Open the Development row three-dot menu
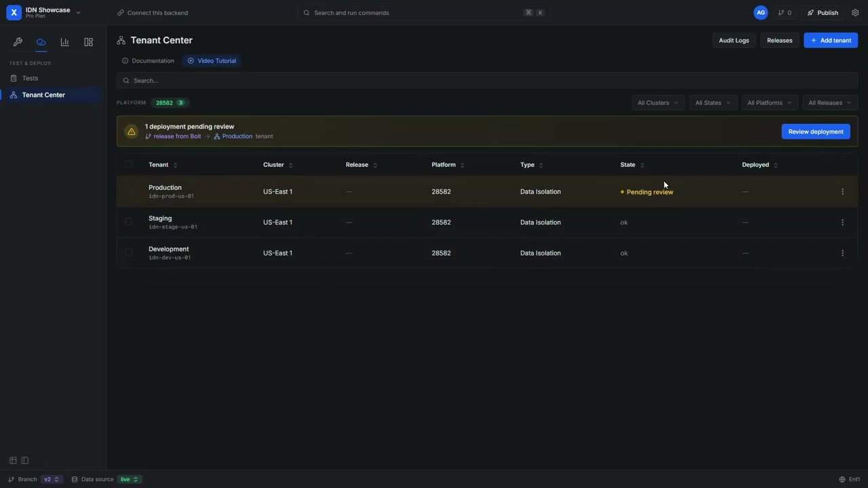 (x=842, y=253)
